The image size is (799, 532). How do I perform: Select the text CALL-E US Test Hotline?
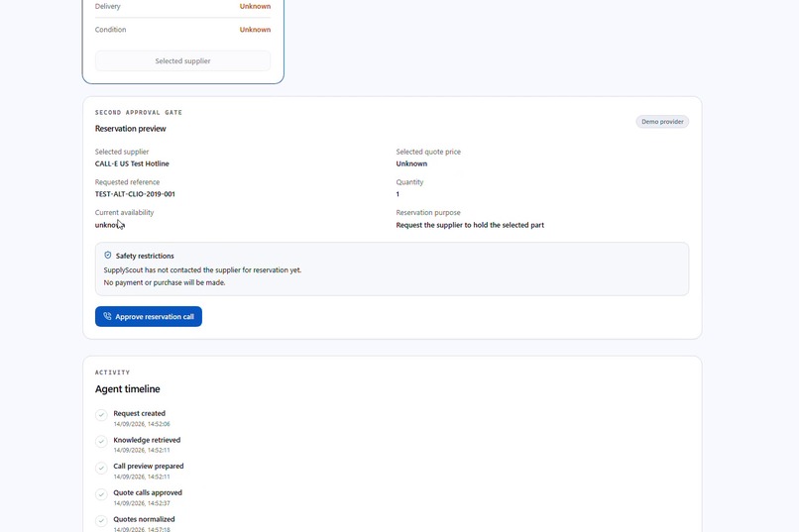pos(132,163)
